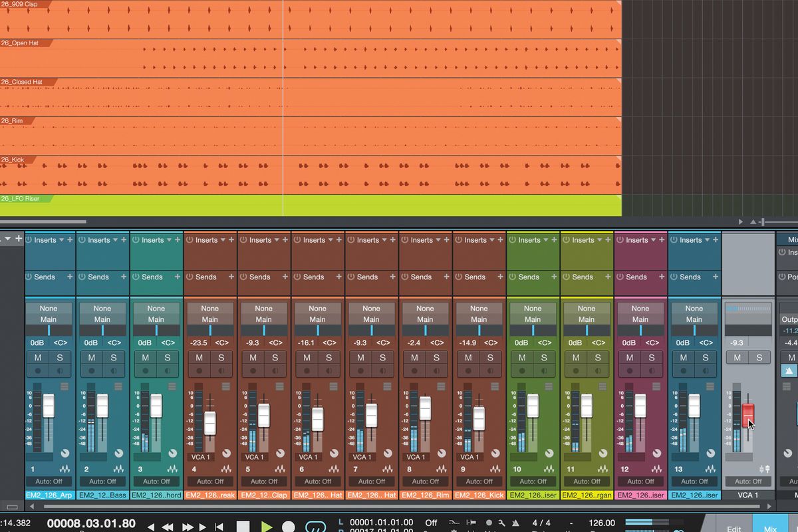This screenshot has width=798, height=532.
Task: Solo the EM2_126_Kick channel
Action: tap(491, 358)
